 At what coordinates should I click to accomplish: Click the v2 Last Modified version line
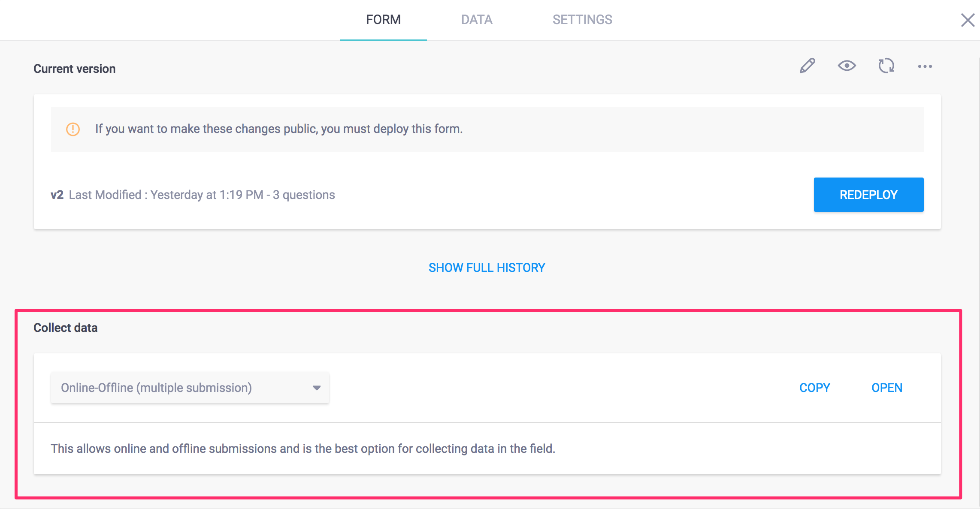pos(193,195)
